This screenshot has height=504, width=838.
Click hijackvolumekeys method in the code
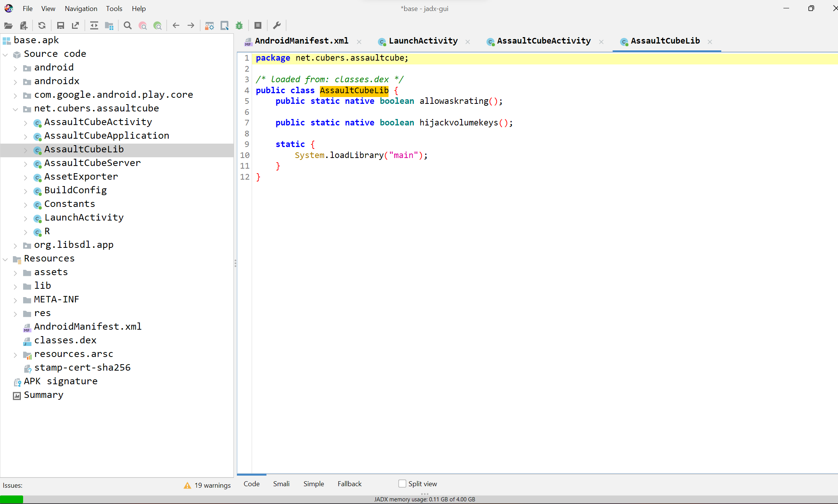[x=459, y=123]
